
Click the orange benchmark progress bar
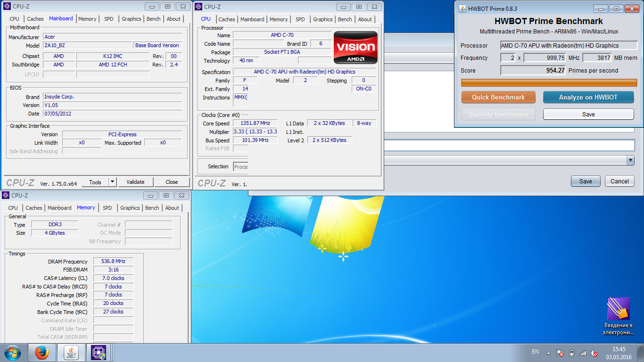point(549,82)
